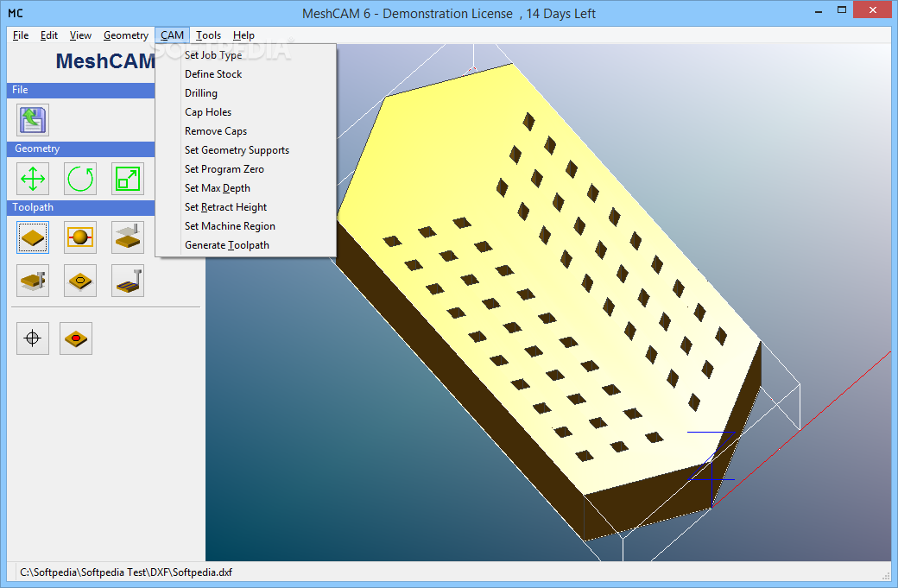The image size is (898, 588).
Task: Choose Set Geometry Supports
Action: click(x=245, y=150)
